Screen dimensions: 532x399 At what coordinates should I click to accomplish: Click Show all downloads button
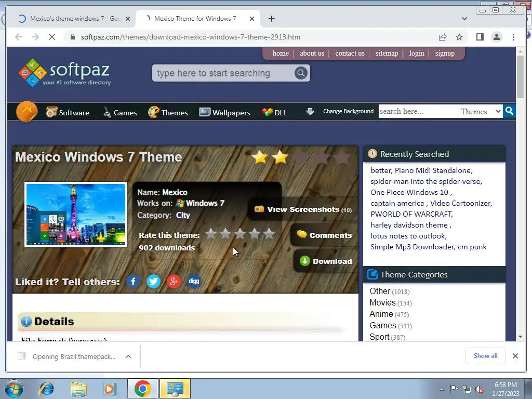click(486, 355)
